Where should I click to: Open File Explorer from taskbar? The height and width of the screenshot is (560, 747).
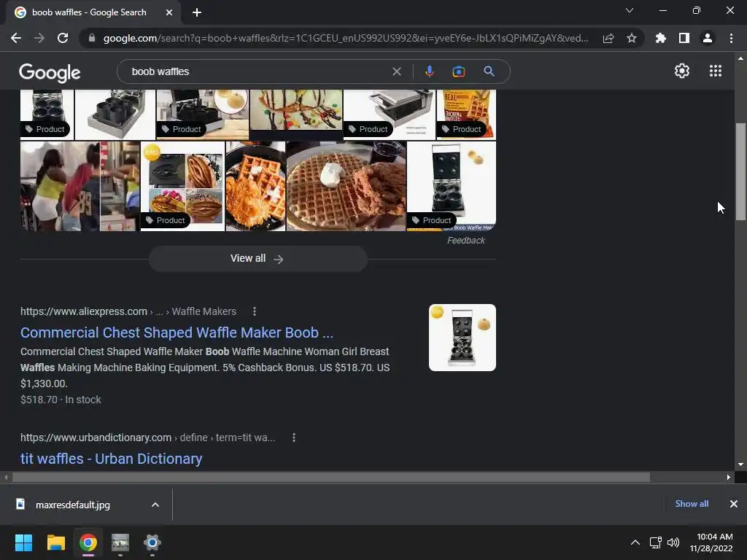[55, 542]
